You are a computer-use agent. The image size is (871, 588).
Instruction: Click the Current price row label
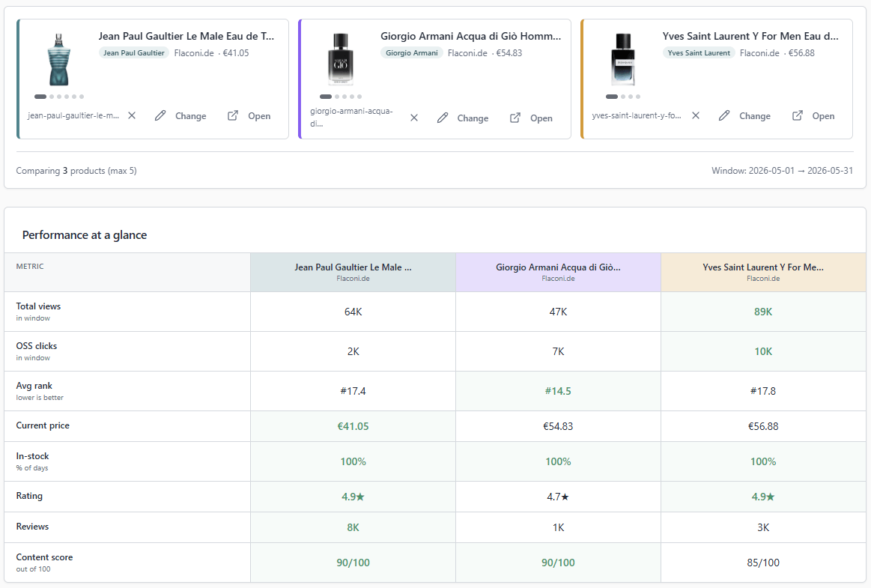[x=43, y=425]
